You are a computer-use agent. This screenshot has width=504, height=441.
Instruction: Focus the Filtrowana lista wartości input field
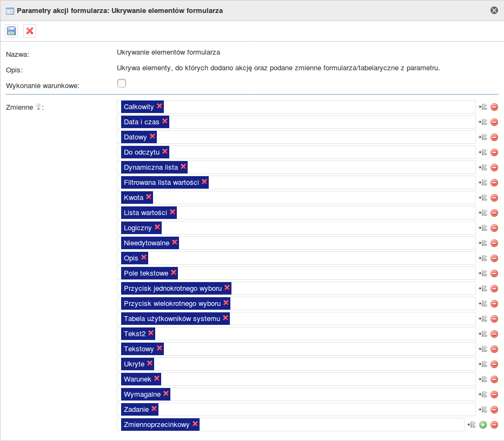click(296, 183)
